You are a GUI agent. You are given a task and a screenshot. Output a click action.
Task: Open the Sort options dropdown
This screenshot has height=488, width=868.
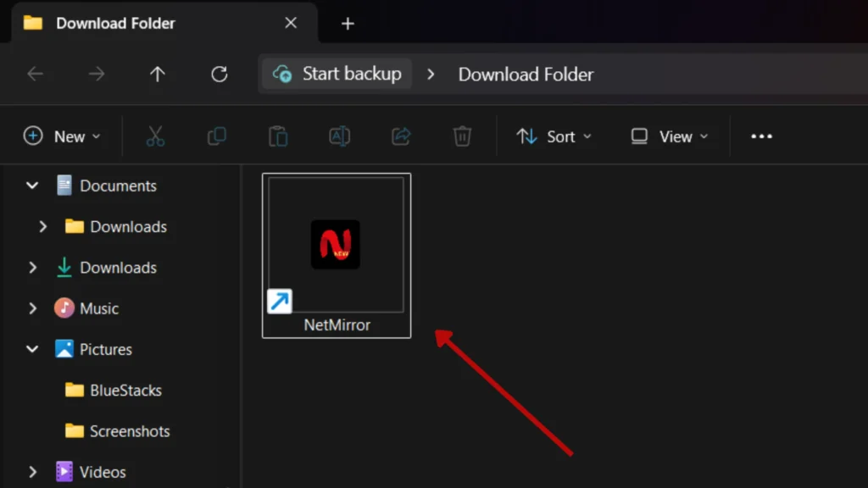[x=554, y=136]
